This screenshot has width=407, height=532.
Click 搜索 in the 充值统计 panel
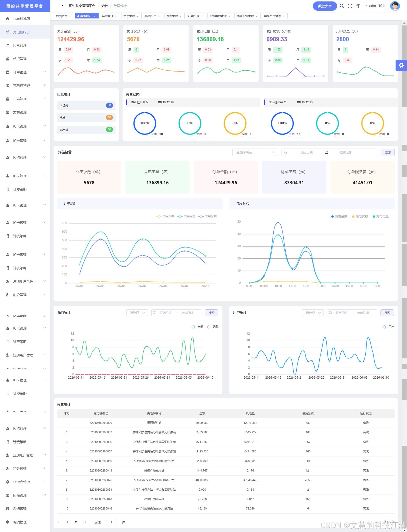click(x=212, y=313)
